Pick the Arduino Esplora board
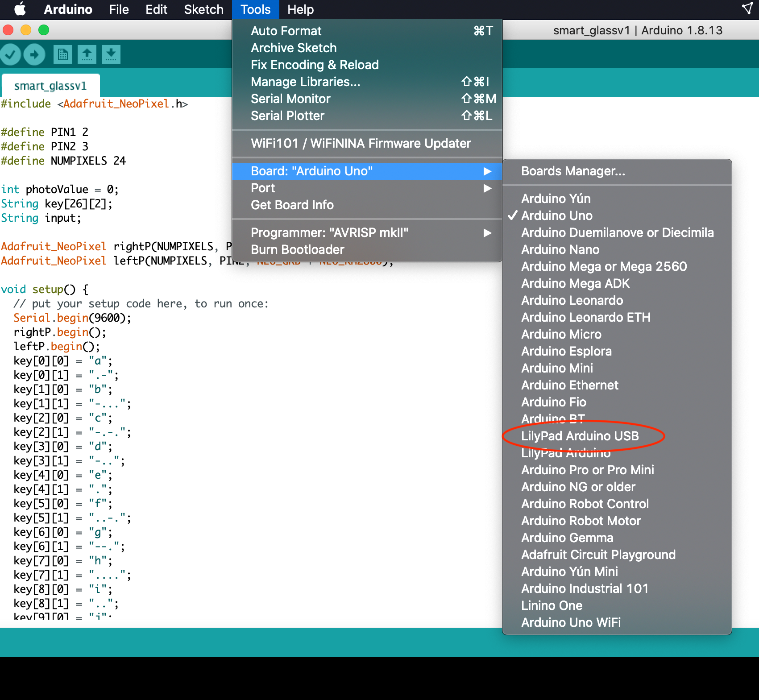This screenshot has width=759, height=700. 617,351
